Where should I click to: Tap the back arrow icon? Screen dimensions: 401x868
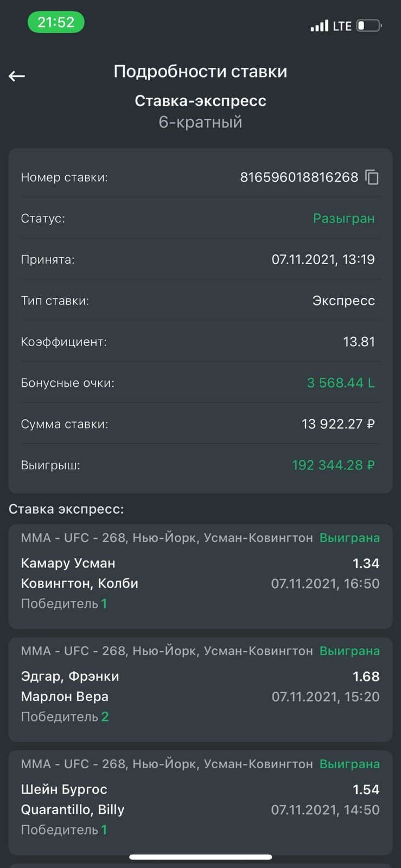point(17,76)
